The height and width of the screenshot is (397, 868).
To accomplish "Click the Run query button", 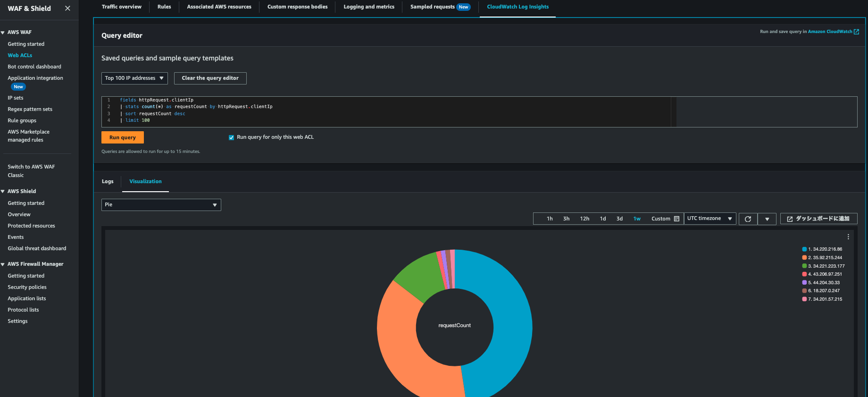I will tap(123, 137).
